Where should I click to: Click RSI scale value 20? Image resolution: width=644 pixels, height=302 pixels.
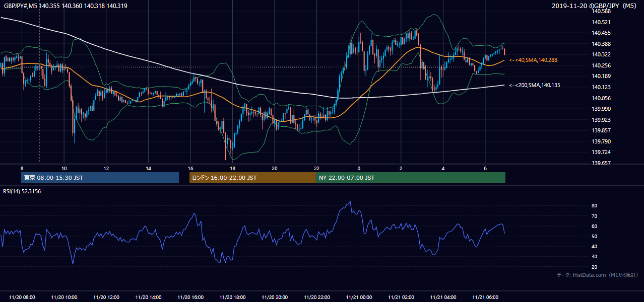595,267
